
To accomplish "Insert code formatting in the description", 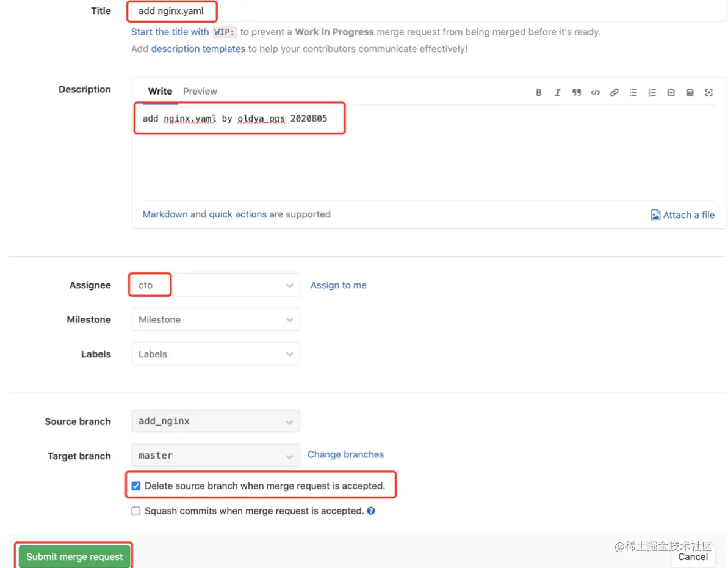I will tap(595, 92).
